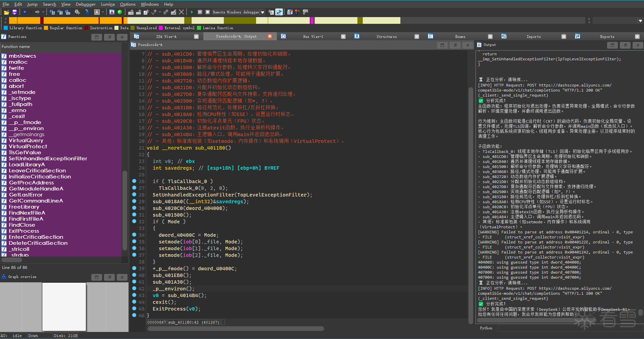644x339 pixels.
Task: Click the pseudocode horizontal scrollbar
Action: pyautogui.click(x=236, y=329)
